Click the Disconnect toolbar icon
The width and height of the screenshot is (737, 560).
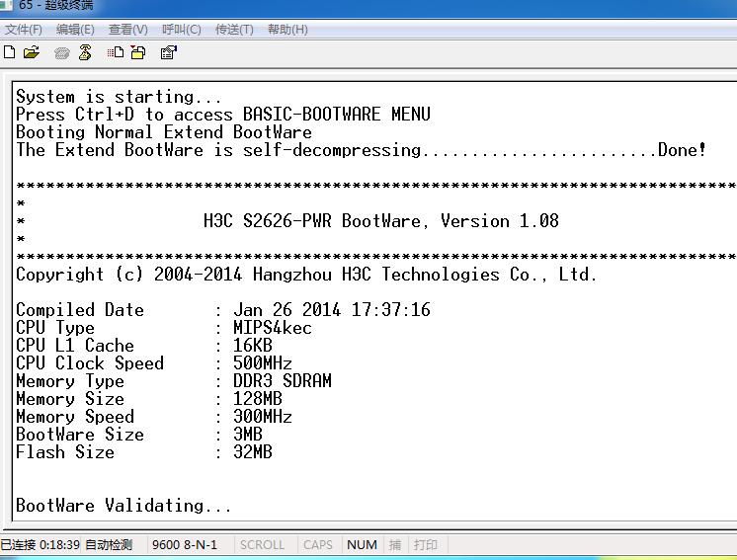85,52
